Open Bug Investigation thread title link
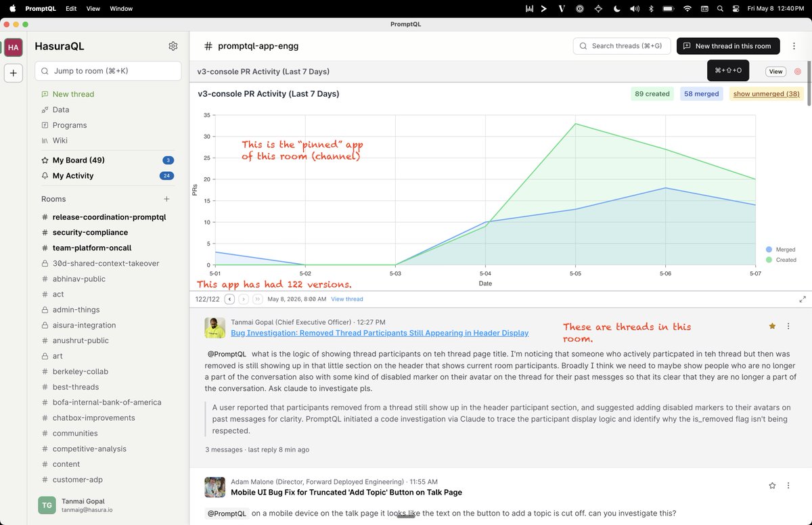The height and width of the screenshot is (525, 812). click(380, 333)
